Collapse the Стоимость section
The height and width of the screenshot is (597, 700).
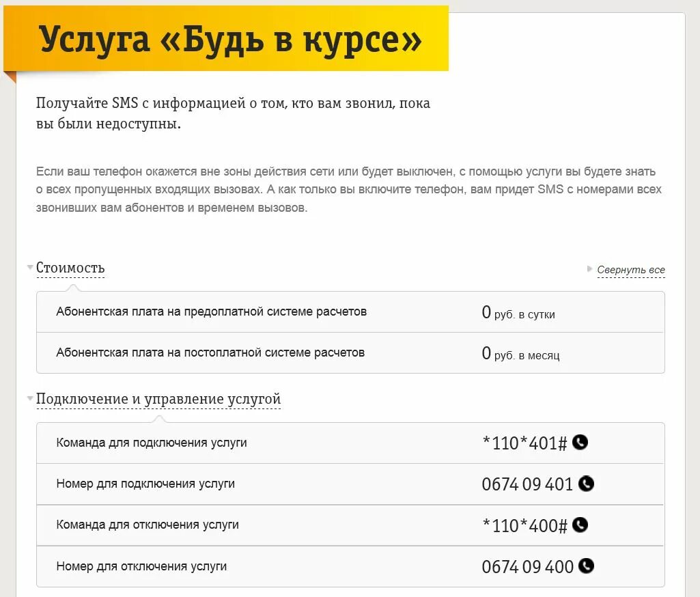70,268
